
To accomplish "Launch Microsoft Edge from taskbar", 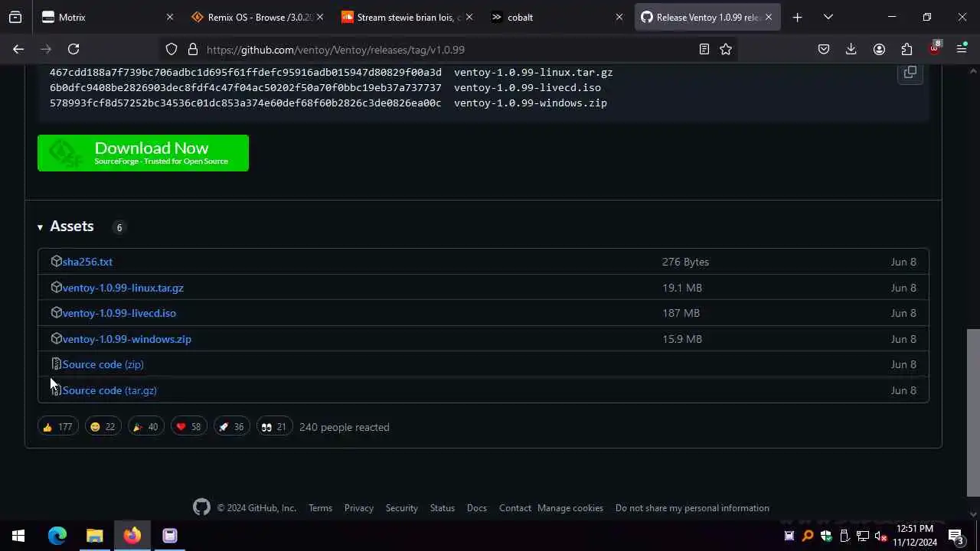I will [57, 536].
